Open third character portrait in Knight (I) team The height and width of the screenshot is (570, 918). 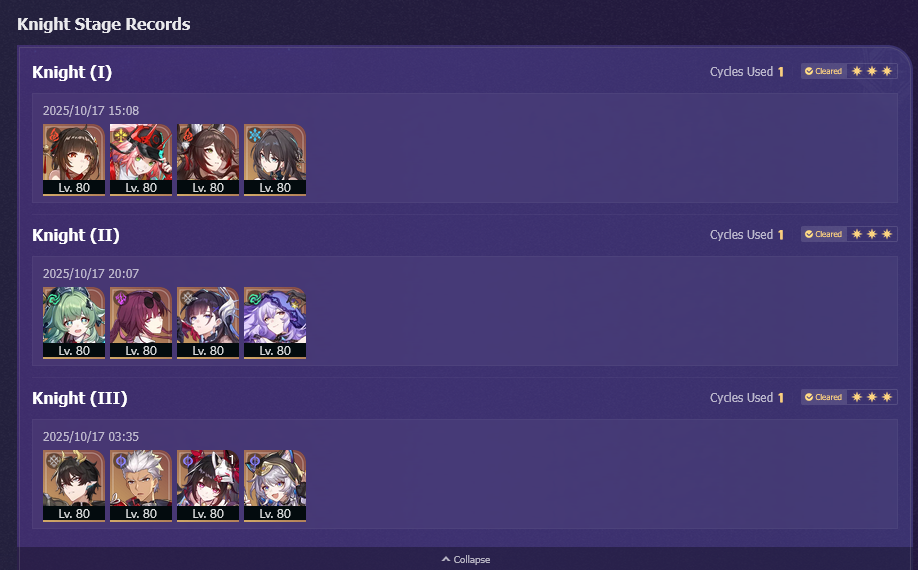coord(208,159)
